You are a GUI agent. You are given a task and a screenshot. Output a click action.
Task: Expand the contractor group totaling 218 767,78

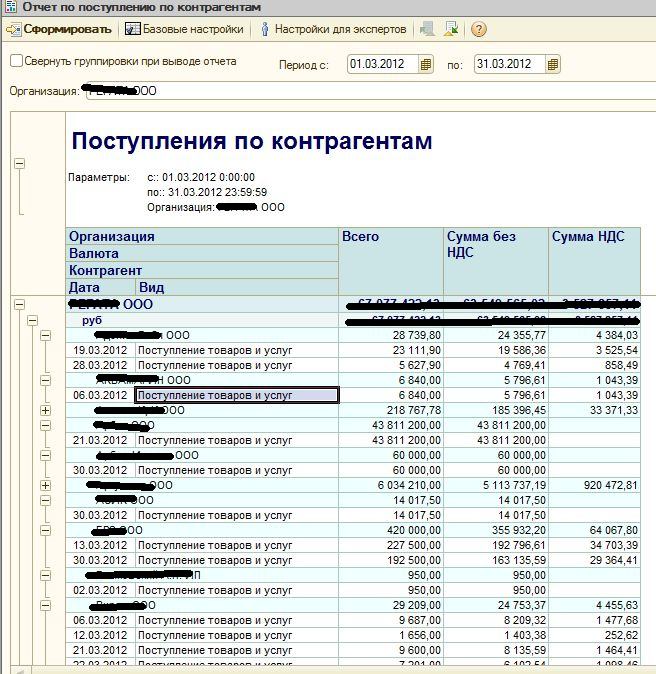click(46, 410)
